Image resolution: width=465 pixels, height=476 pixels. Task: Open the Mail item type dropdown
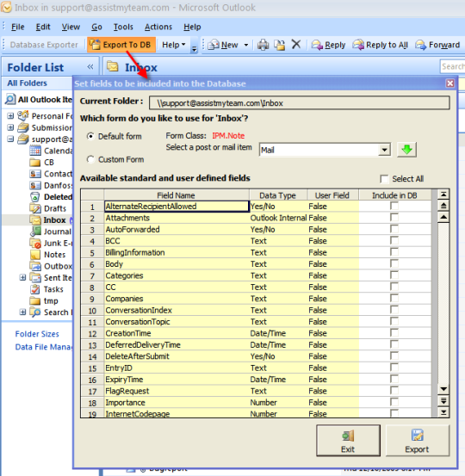[384, 150]
